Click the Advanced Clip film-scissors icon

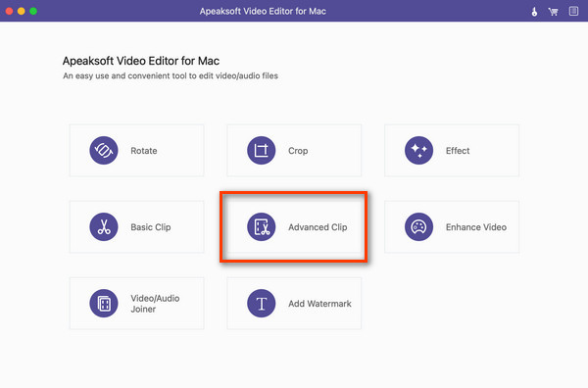tap(262, 226)
